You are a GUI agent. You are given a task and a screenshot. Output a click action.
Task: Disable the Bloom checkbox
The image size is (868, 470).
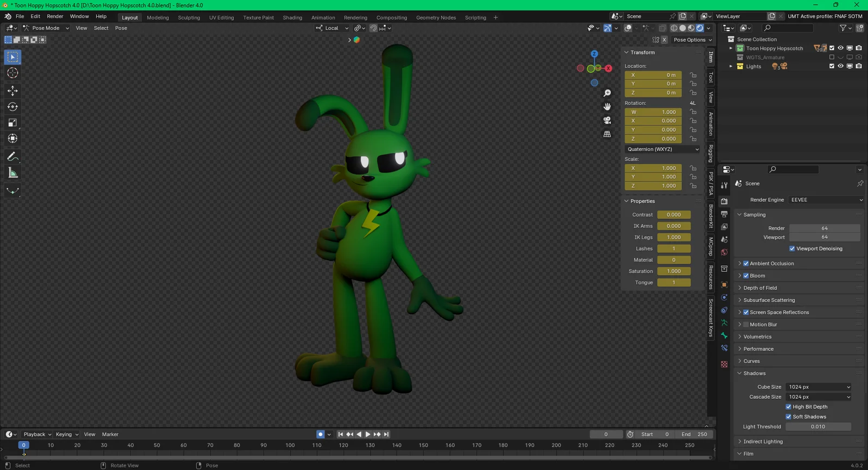click(746, 276)
